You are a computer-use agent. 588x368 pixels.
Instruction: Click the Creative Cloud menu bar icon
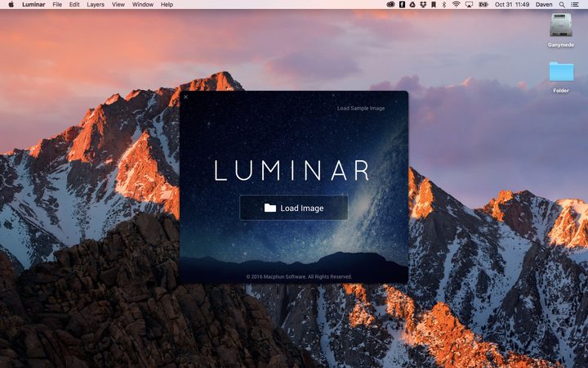(390, 5)
